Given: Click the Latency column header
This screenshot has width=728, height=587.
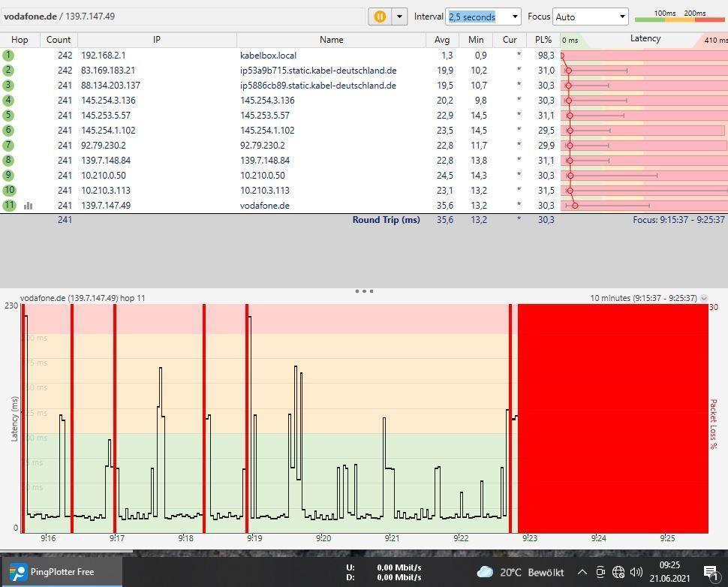Looking at the screenshot, I should click(645, 39).
